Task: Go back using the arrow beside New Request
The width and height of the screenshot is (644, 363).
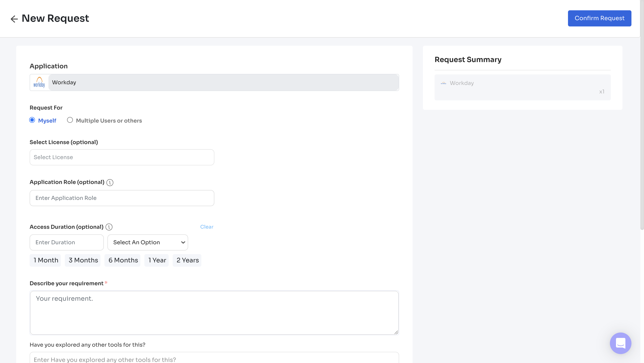Action: [x=14, y=19]
